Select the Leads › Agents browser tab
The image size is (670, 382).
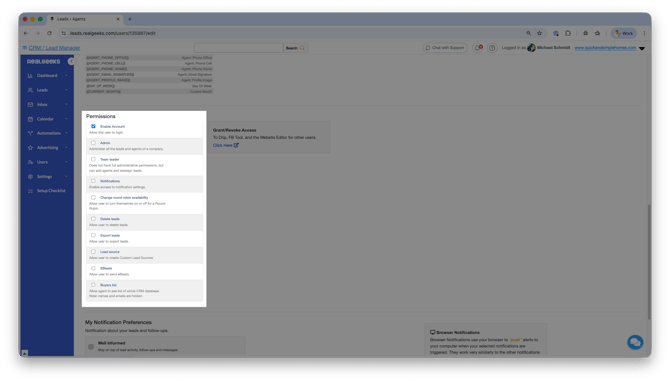point(85,19)
